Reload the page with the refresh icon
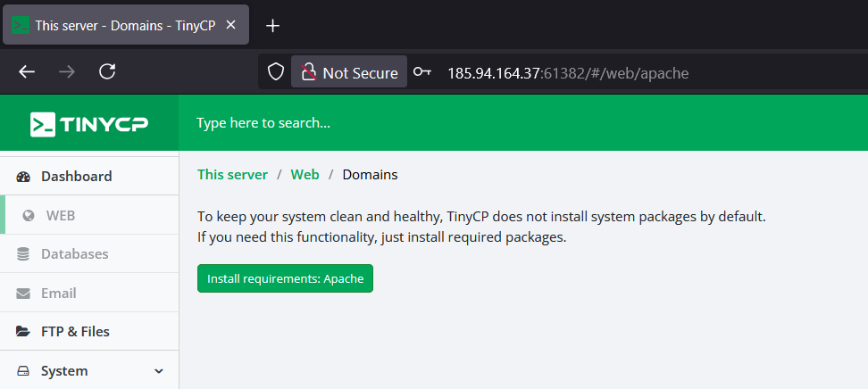Viewport: 868px width, 389px height. point(107,71)
